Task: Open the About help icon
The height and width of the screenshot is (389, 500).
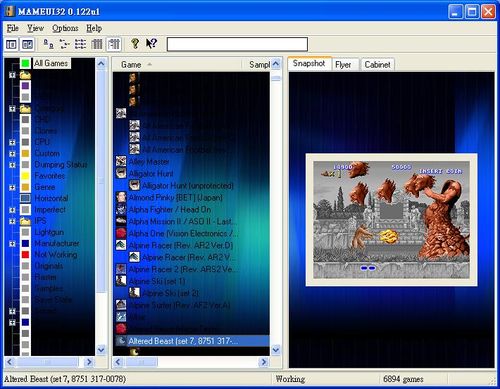Action: pyautogui.click(x=135, y=44)
